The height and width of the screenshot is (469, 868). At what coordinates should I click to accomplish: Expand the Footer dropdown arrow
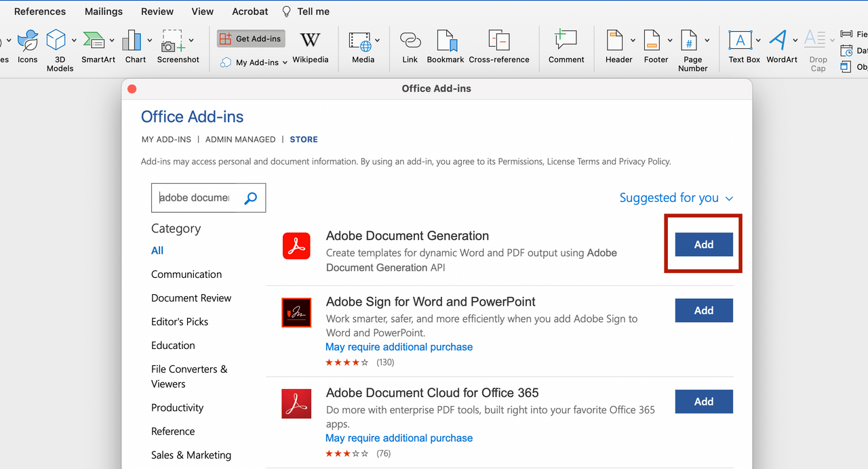pos(670,41)
